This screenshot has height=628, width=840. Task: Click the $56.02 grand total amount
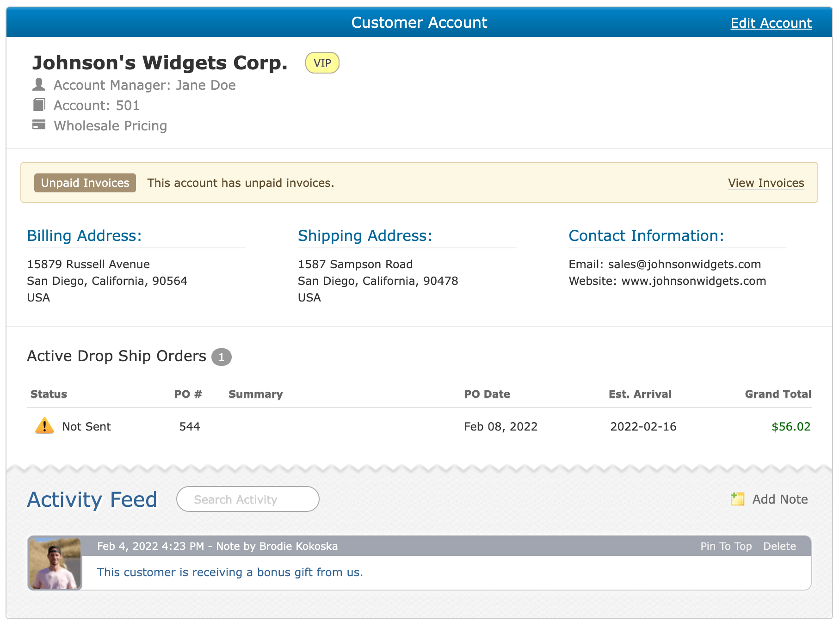[791, 426]
